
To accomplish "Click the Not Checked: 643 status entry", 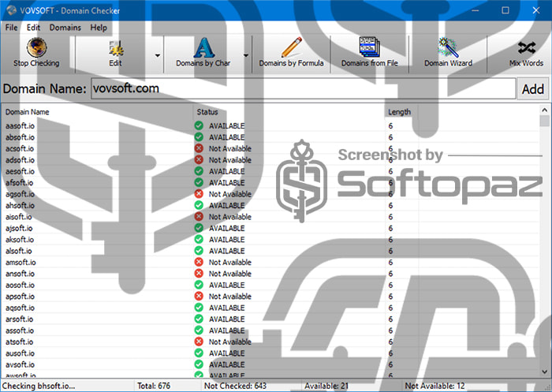I will tap(235, 386).
